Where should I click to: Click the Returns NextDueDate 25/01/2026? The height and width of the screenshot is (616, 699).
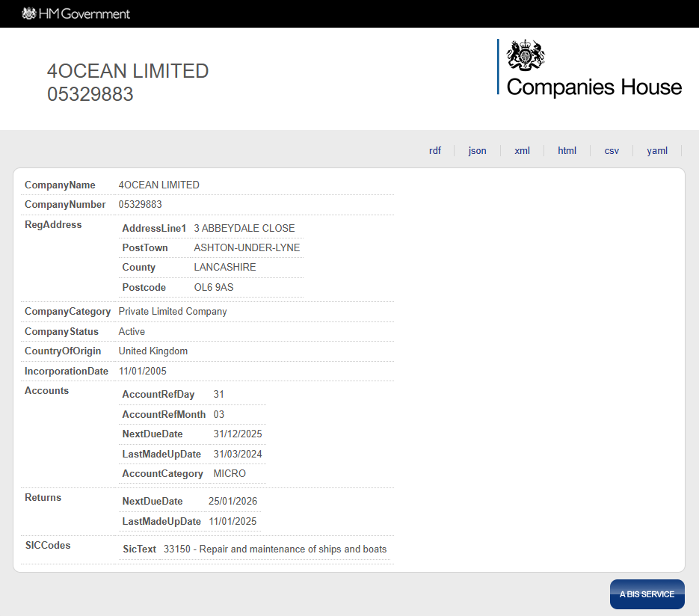coord(233,502)
